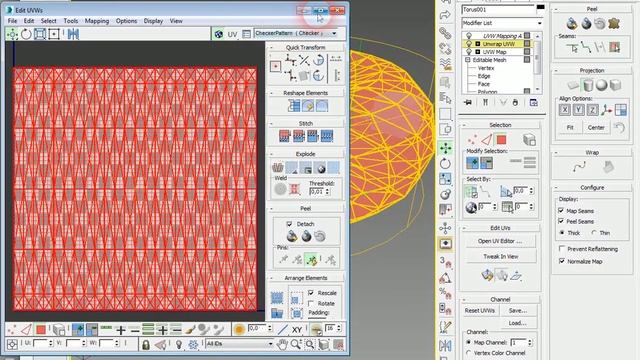The height and width of the screenshot is (360, 640).
Task: Open the Options menu
Action: pos(126,21)
